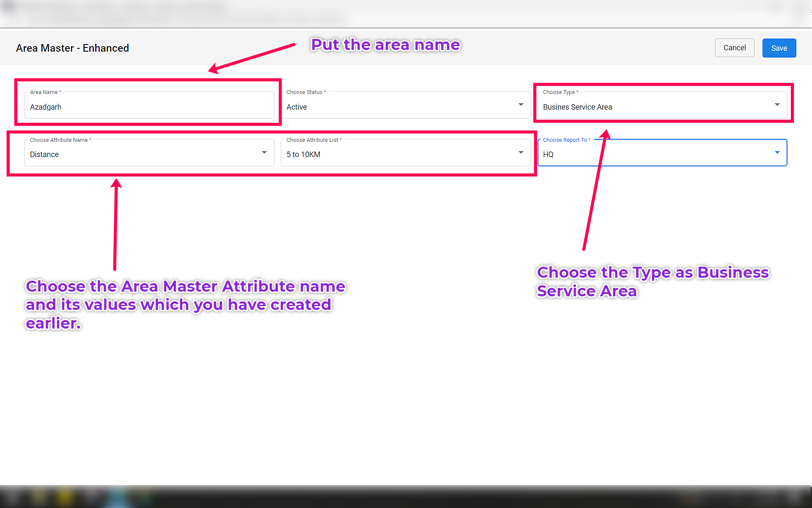Click the Choose Type dropdown arrow icon
Image resolution: width=812 pixels, height=508 pixels.
(x=777, y=105)
